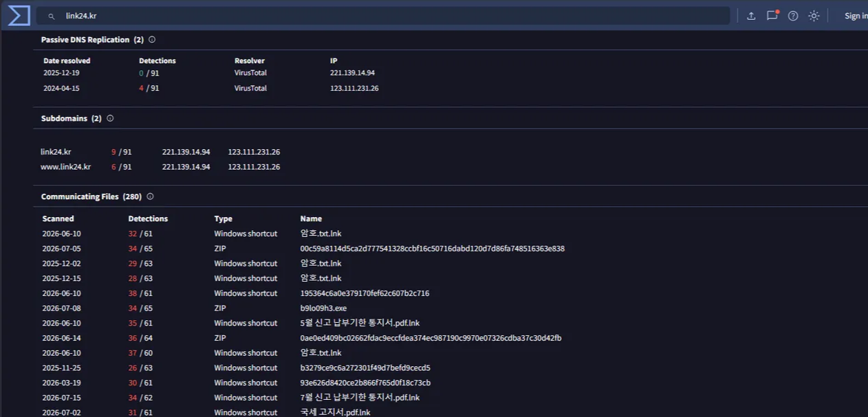The image size is (868, 417).
Task: Click the 4 / 91 detections value
Action: click(x=149, y=88)
